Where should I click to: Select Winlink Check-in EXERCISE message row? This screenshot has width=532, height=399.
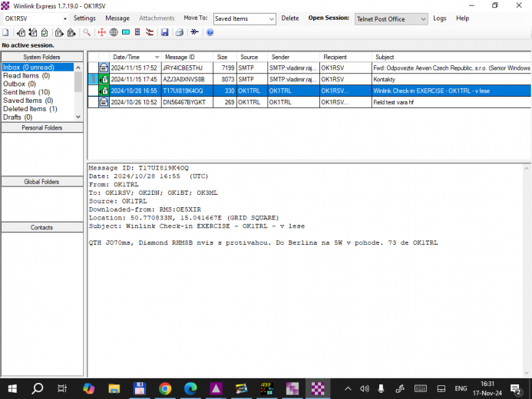pyautogui.click(x=309, y=91)
